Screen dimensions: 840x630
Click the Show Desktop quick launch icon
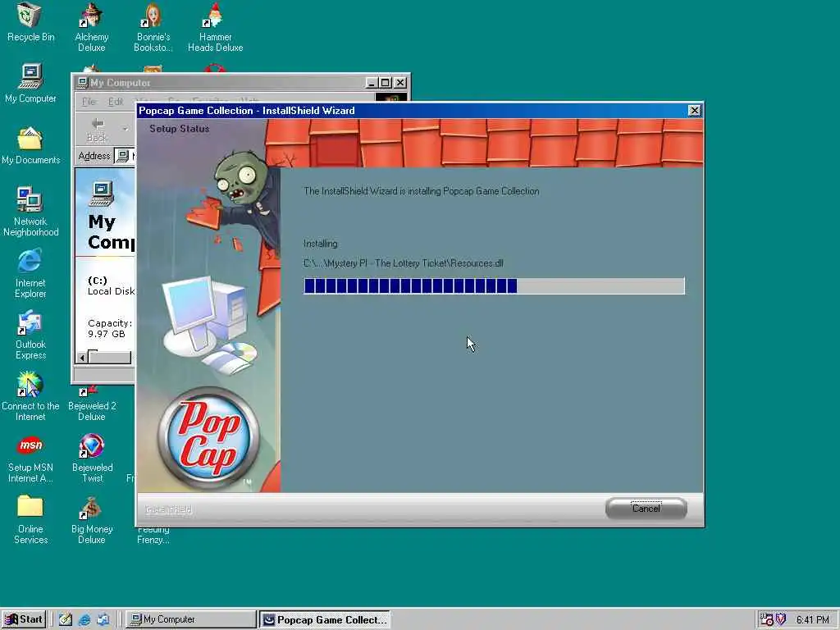pos(66,620)
